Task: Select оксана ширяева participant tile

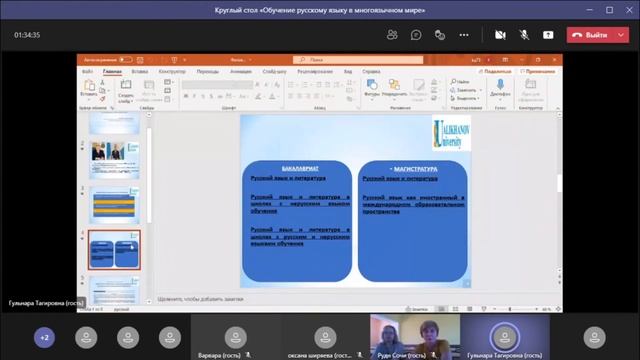Action: pyautogui.click(x=325, y=337)
